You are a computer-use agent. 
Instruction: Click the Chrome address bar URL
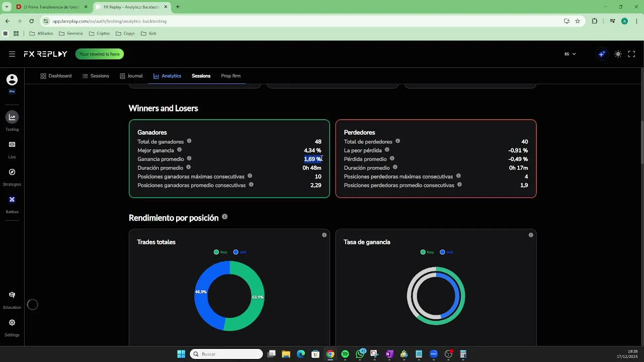(110, 21)
